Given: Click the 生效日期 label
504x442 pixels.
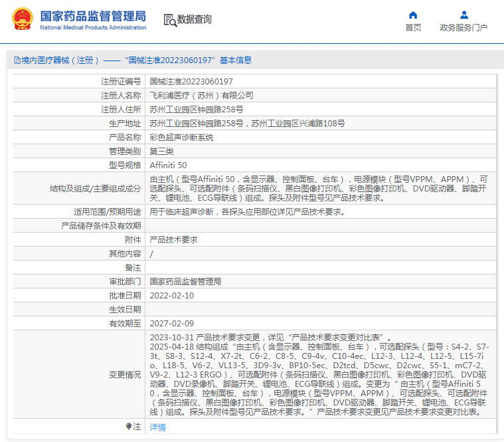Looking at the screenshot, I should (125, 310).
